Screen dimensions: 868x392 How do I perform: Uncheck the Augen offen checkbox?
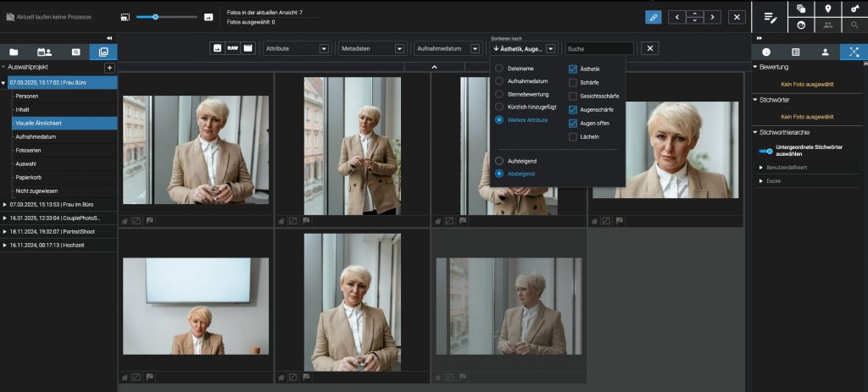pyautogui.click(x=573, y=124)
